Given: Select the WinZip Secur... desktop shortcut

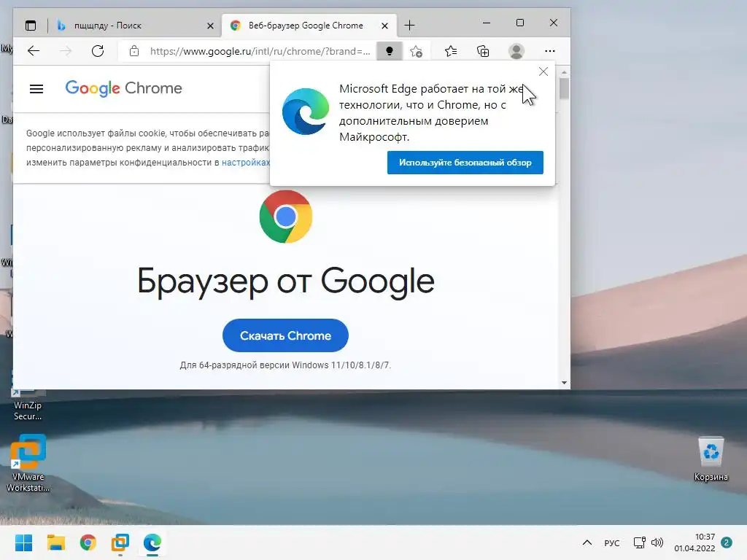Looking at the screenshot, I should 28,405.
